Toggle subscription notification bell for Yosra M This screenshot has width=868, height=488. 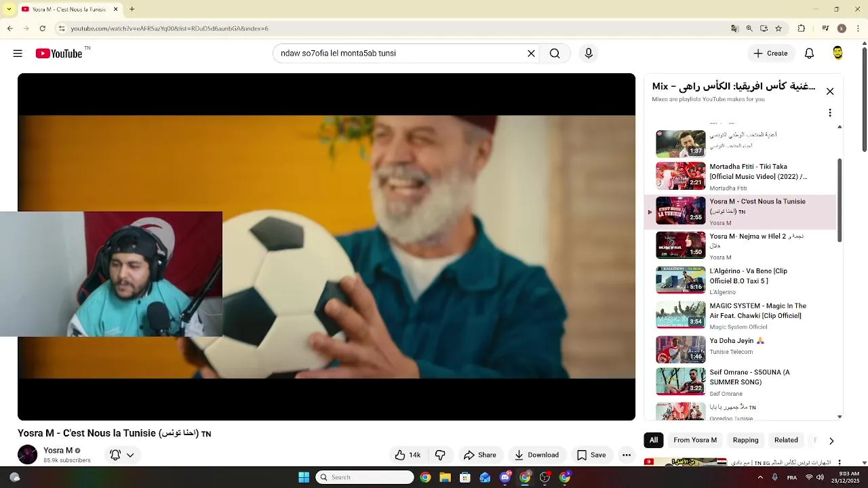point(115,455)
